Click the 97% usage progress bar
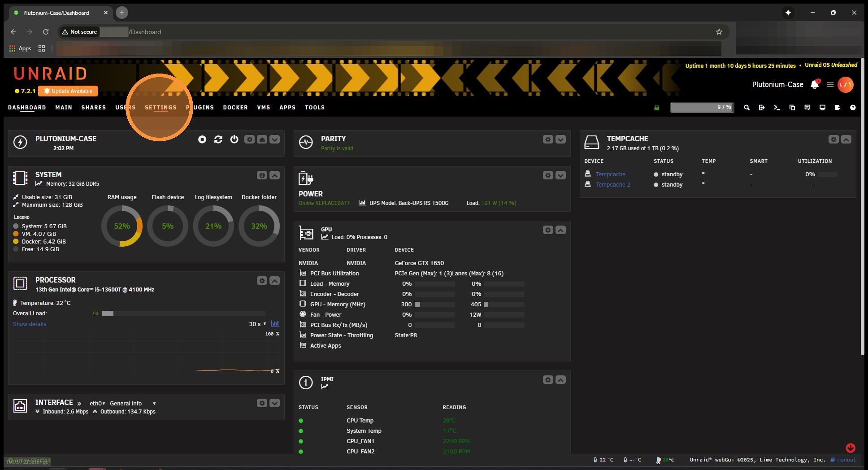Viewport: 868px width, 470px height. pos(702,108)
